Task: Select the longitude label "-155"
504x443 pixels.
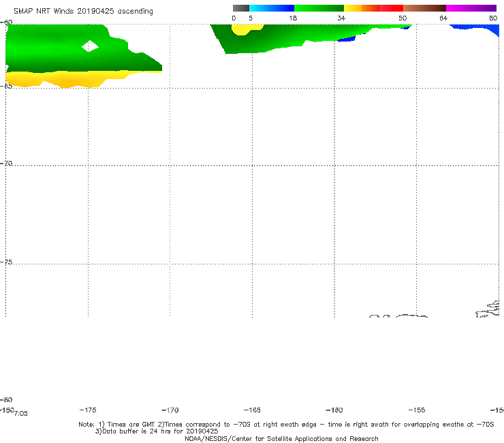Action: pos(417,410)
